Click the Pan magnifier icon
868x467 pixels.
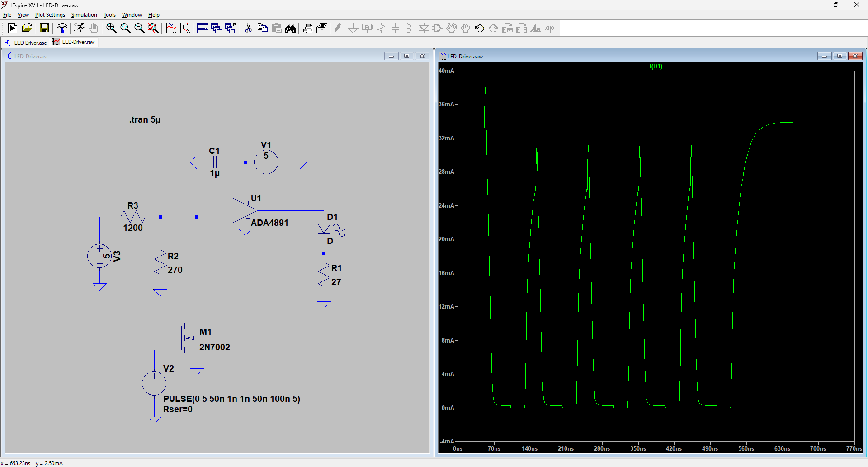coord(125,28)
